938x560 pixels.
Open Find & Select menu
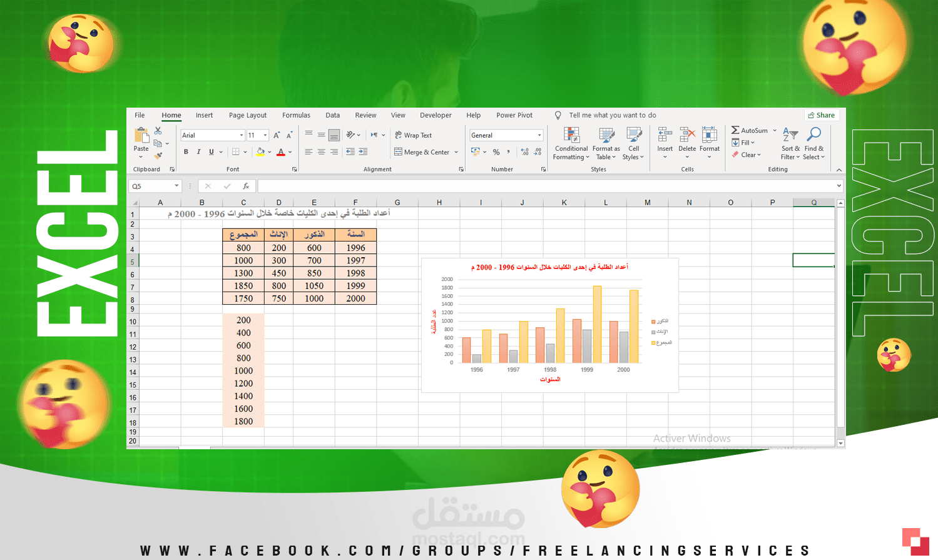pyautogui.click(x=814, y=144)
